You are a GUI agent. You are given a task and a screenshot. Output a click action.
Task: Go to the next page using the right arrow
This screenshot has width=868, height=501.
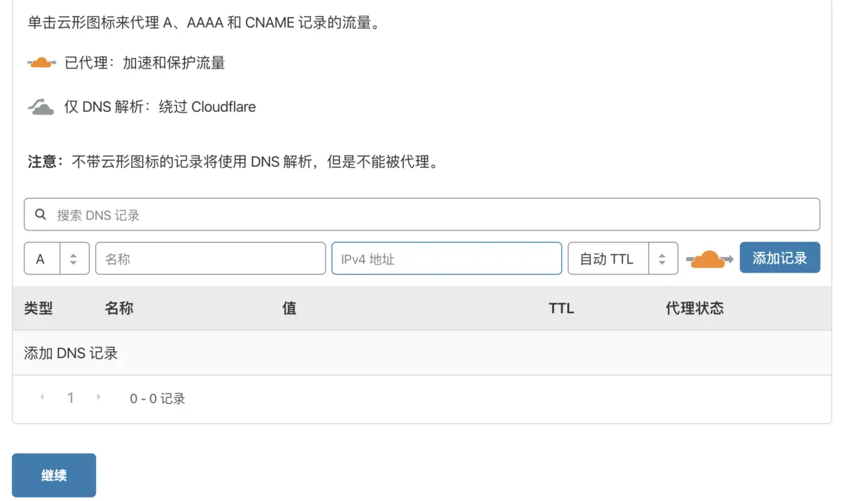point(99,397)
